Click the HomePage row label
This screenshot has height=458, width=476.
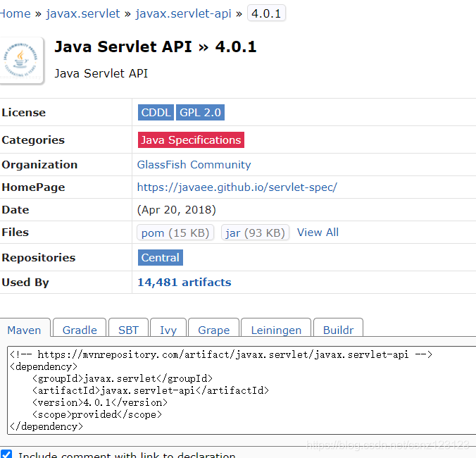pyautogui.click(x=33, y=187)
